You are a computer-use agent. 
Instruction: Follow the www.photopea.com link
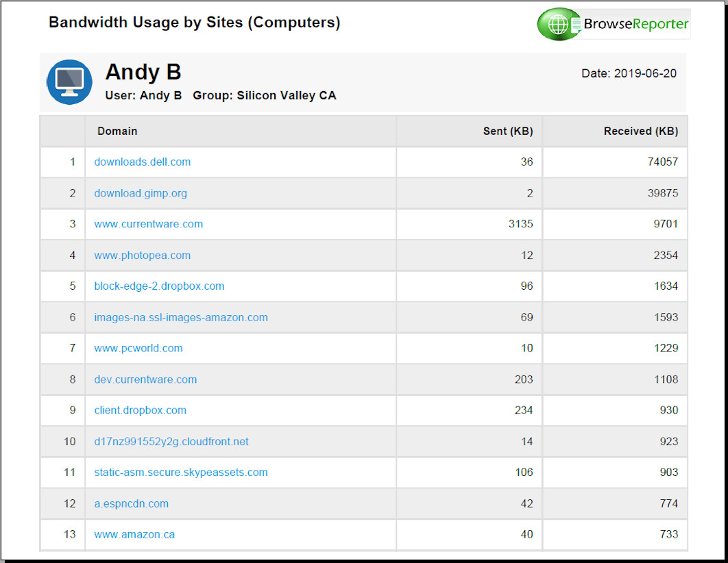pos(143,255)
